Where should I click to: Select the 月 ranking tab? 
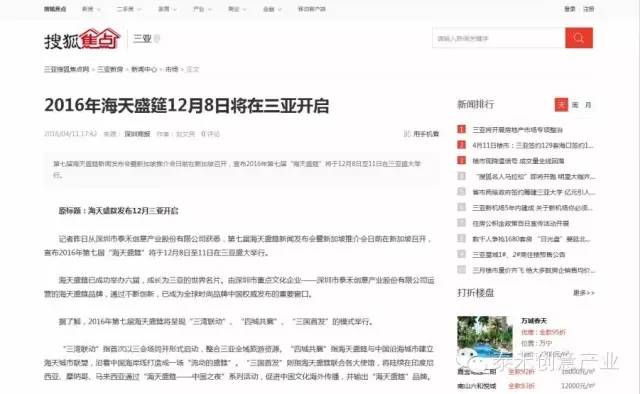point(588,105)
